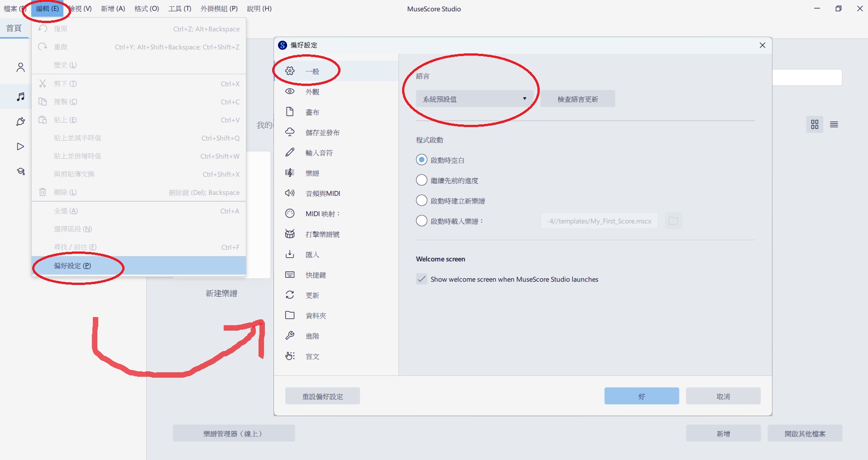Image resolution: width=868 pixels, height=460 pixels.
Task: Select the 進階 wrench icon
Action: [290, 336]
